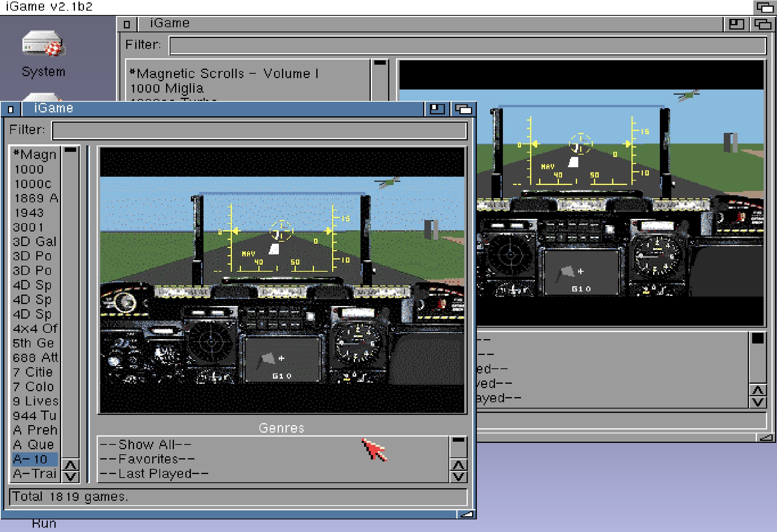Click the Filter field in front iGame window
The height and width of the screenshot is (532, 777).
click(x=260, y=131)
